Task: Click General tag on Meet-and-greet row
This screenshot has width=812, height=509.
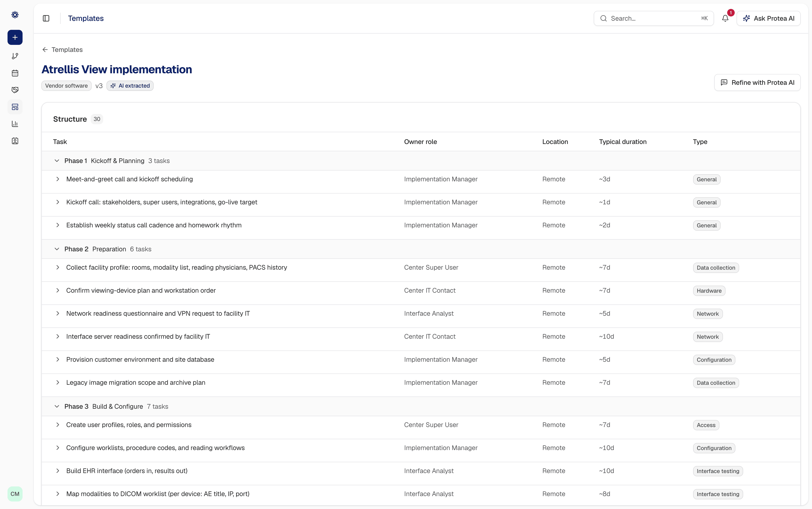Action: pyautogui.click(x=707, y=179)
